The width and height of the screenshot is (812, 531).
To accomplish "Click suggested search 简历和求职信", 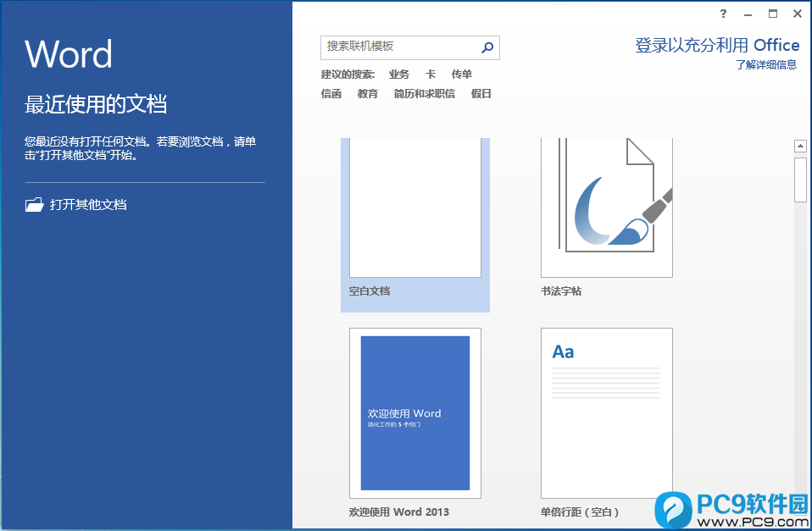I will [x=424, y=94].
